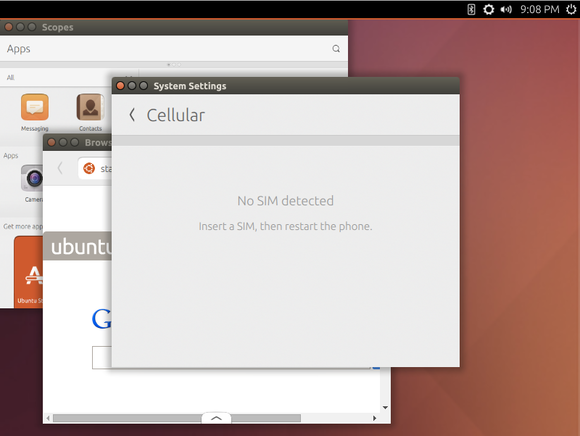Screen dimensions: 580x436
Task: Click the Cellular page title
Action: (176, 115)
